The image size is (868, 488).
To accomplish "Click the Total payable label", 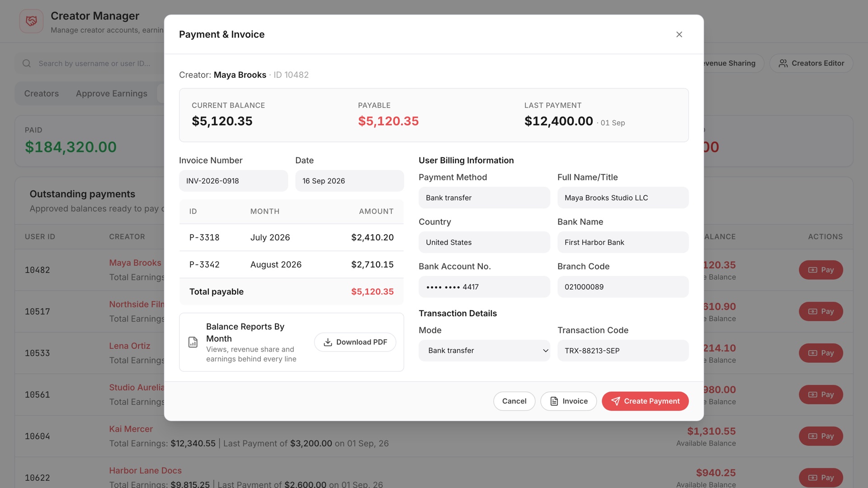I will 216,291.
